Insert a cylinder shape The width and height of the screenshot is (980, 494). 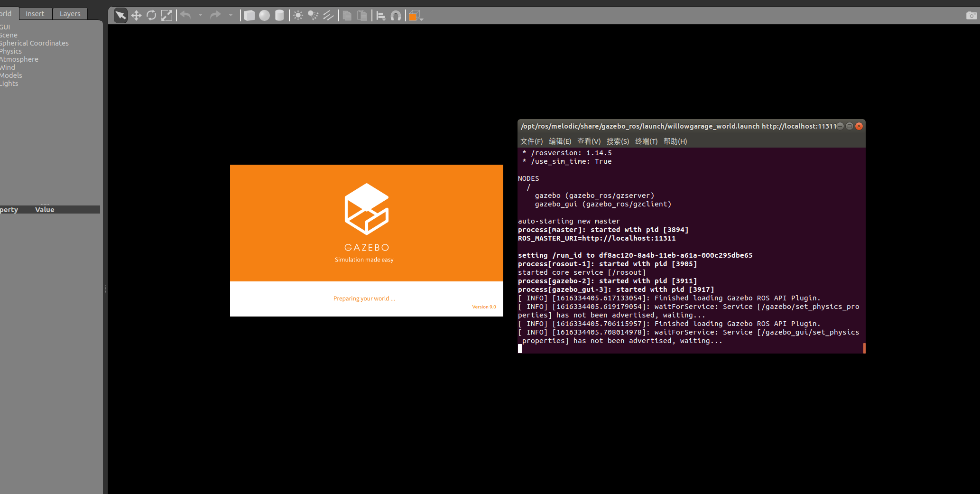click(279, 16)
